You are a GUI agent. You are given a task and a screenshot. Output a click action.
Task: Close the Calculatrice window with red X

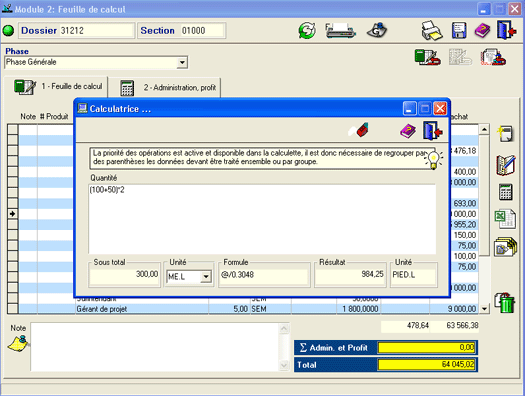(x=440, y=109)
